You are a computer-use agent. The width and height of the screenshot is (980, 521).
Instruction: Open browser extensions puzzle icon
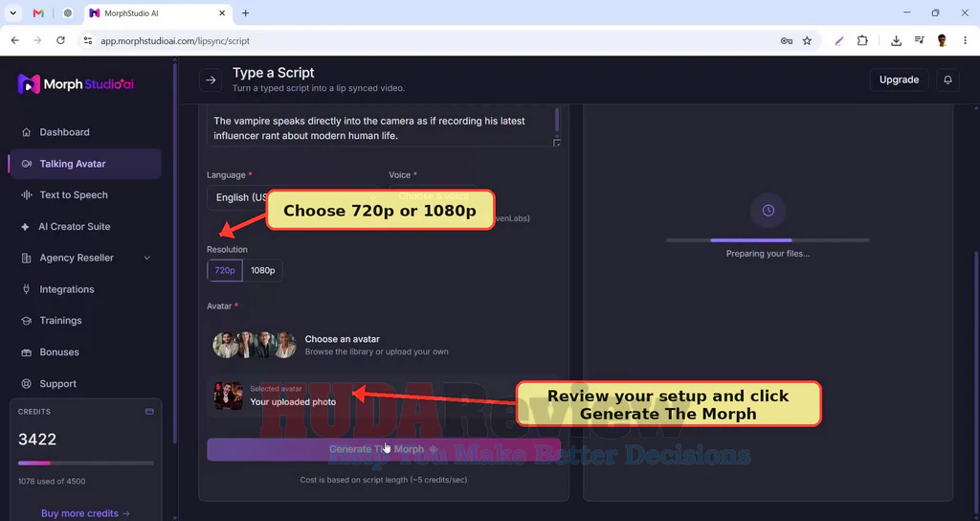click(x=862, y=40)
